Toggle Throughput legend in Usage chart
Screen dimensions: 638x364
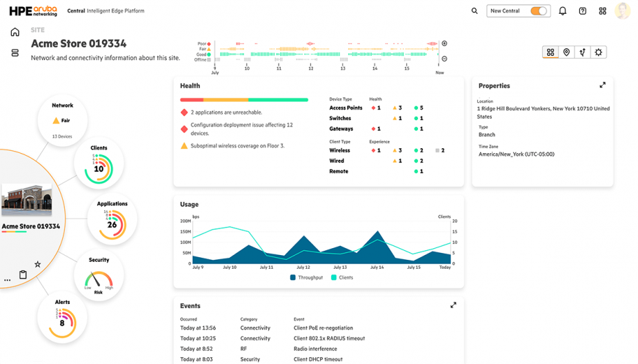(306, 277)
